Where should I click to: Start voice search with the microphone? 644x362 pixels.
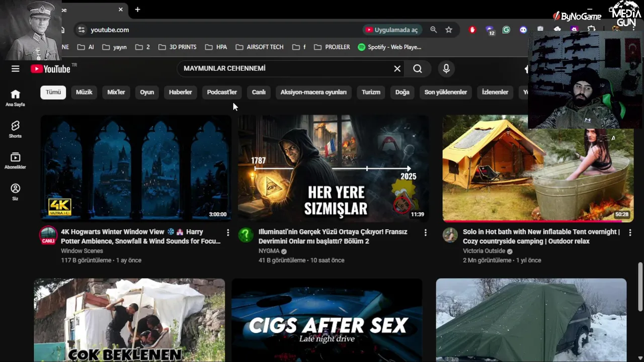tap(446, 69)
